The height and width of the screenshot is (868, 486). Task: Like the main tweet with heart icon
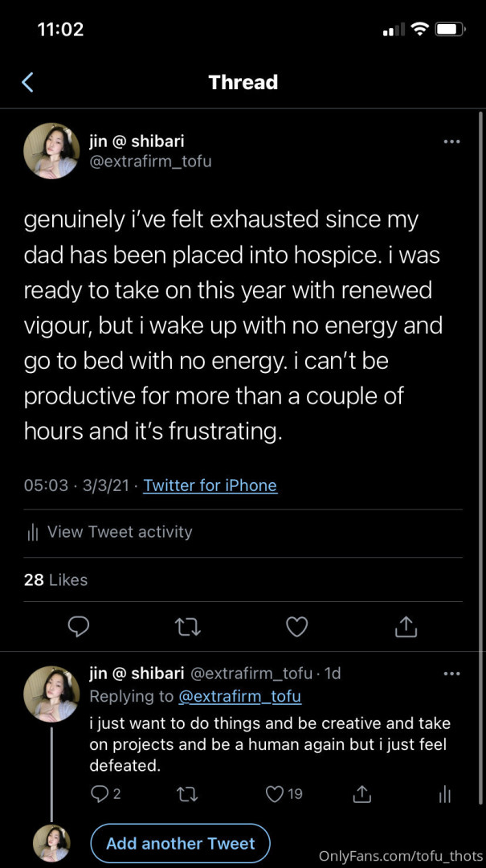297,626
